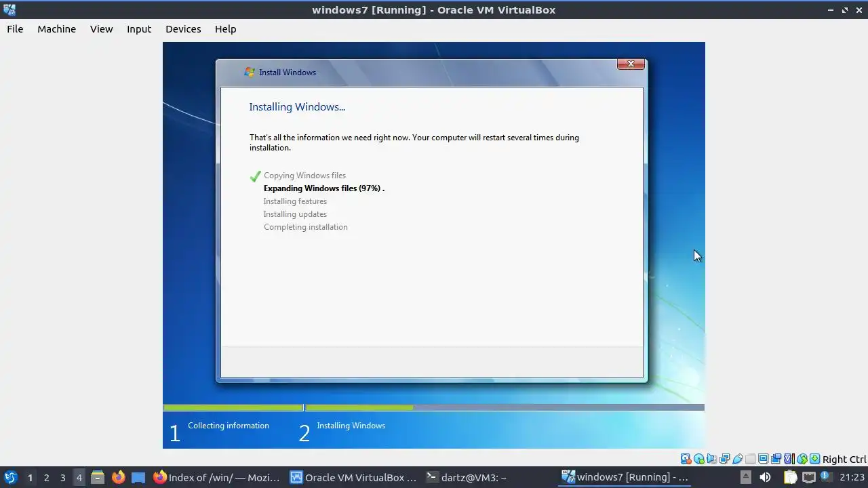Open the View menu
The image size is (868, 488).
coord(101,29)
